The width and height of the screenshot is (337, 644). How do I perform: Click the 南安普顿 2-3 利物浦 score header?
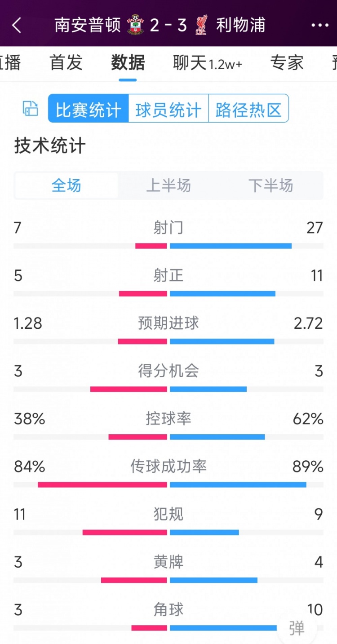click(168, 26)
